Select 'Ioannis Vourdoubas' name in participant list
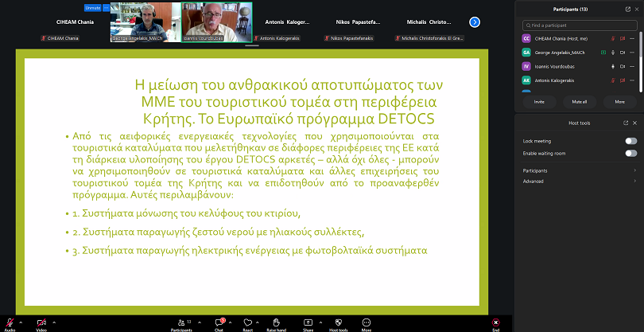 click(x=554, y=66)
